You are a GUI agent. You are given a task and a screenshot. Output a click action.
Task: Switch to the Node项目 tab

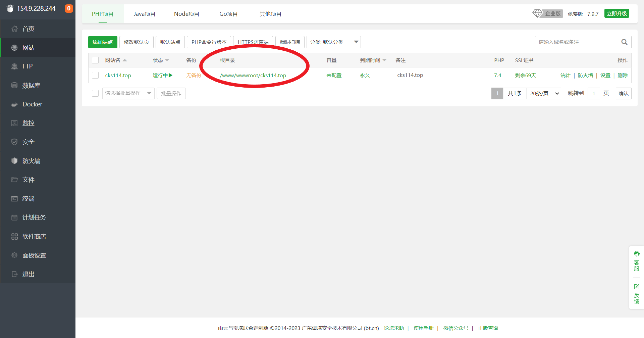pos(186,14)
